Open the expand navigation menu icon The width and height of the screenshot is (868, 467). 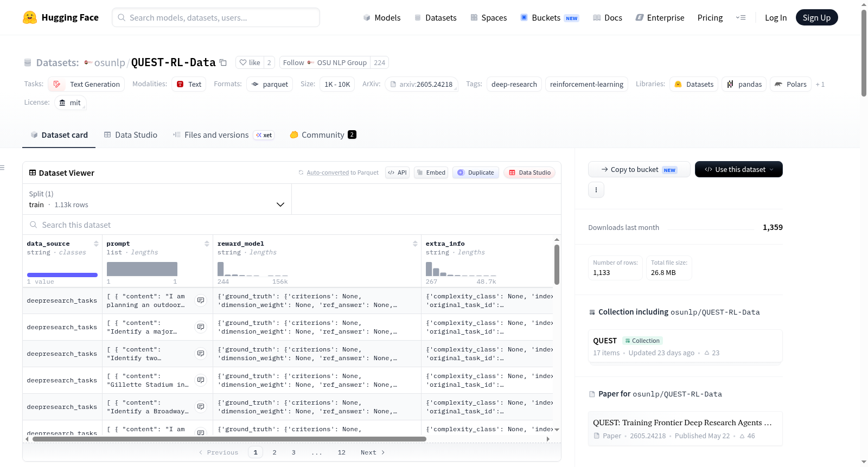coord(741,17)
